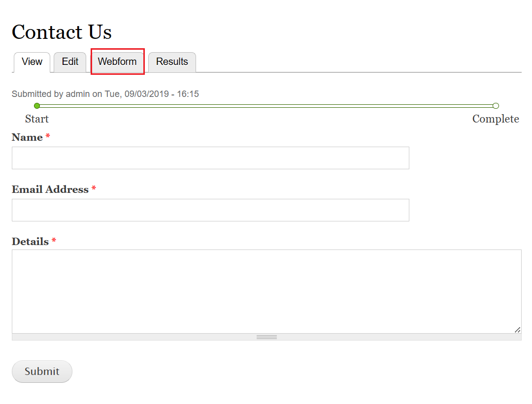532x404 pixels.
Task: Click the Submit button
Action: pos(42,372)
